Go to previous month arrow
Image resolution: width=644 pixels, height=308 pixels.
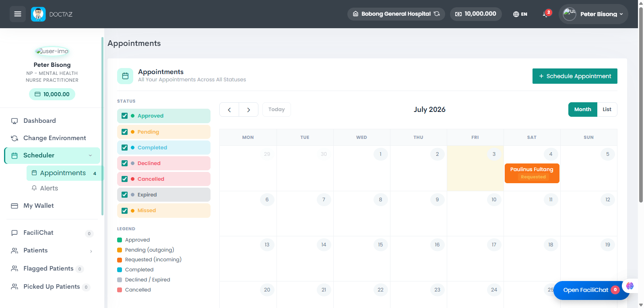(x=229, y=110)
